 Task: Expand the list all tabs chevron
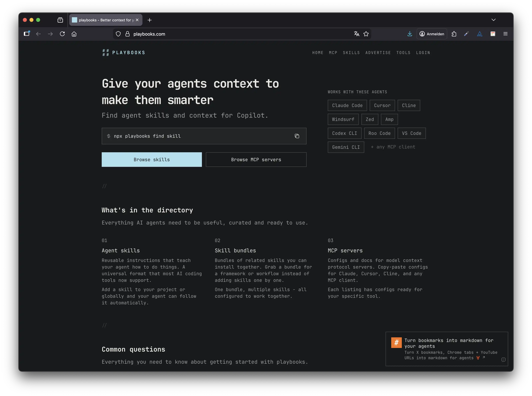[x=493, y=20]
